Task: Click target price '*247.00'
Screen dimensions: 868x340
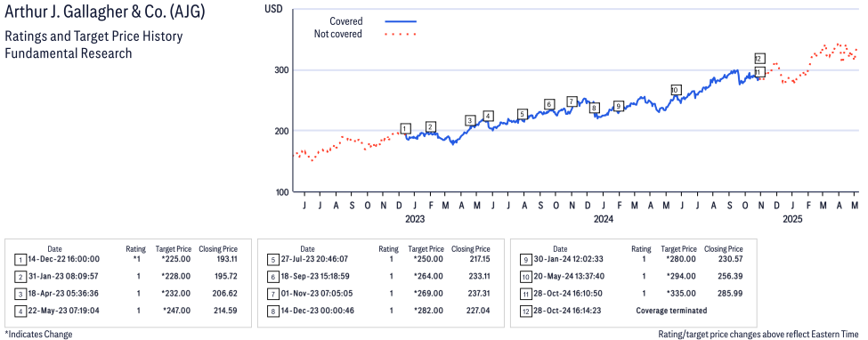Action: (175, 311)
